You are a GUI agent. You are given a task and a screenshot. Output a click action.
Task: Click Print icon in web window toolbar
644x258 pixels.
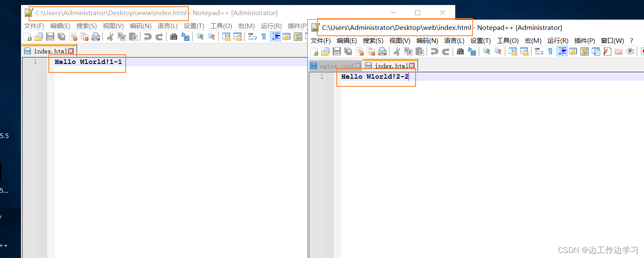(382, 51)
